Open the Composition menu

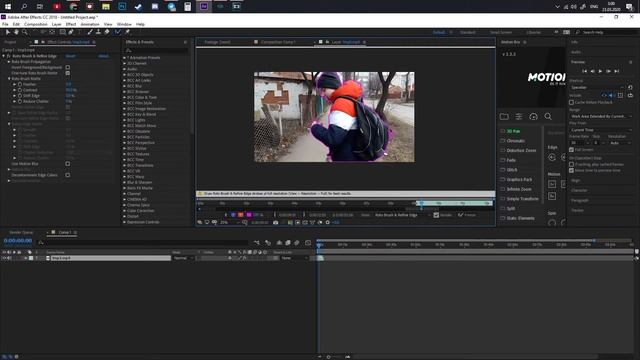[36, 24]
